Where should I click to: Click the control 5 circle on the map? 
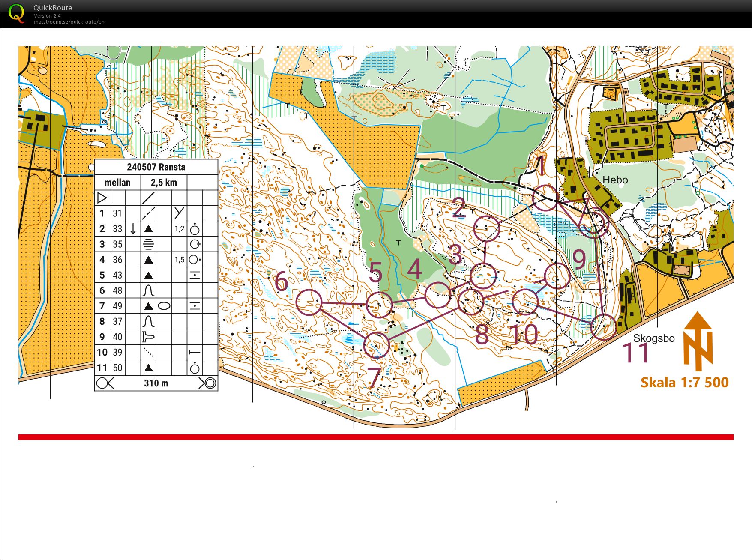[x=380, y=305]
